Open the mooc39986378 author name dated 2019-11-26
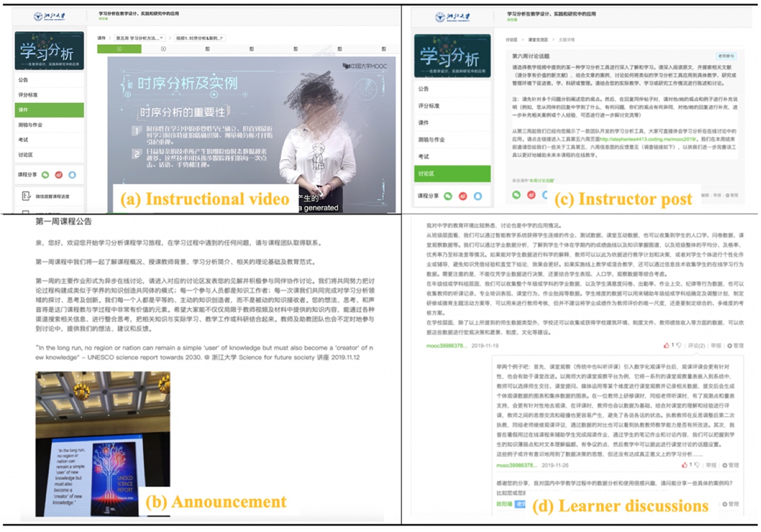The height and width of the screenshot is (532, 761). pyautogui.click(x=517, y=465)
